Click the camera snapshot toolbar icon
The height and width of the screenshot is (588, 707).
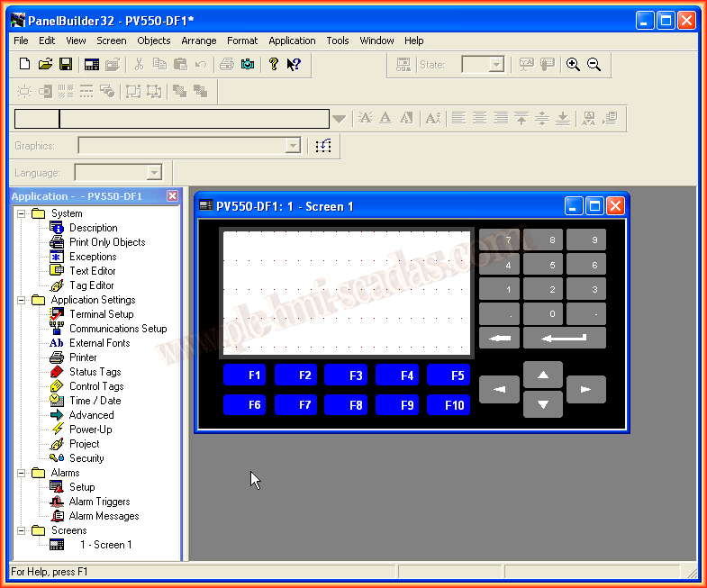(248, 65)
